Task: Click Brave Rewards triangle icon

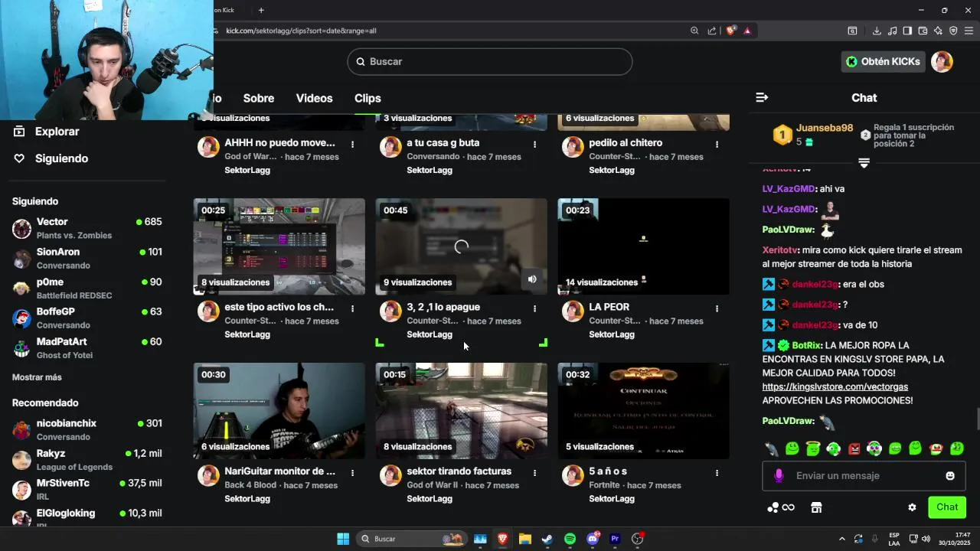Action: 747,31
